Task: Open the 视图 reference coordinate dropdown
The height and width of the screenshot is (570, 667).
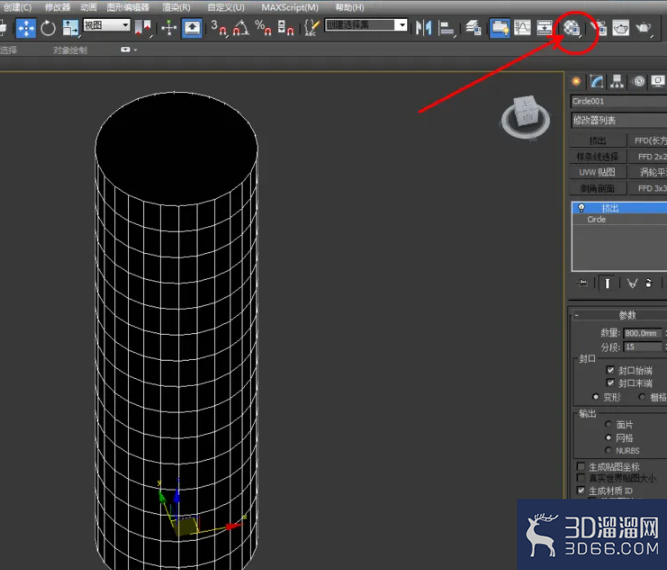Action: [x=106, y=25]
